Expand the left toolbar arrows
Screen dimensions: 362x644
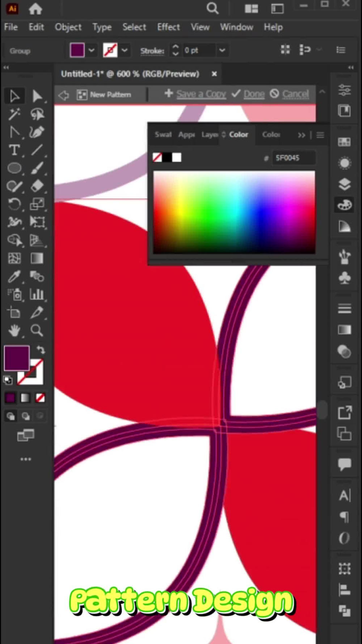[6, 67]
